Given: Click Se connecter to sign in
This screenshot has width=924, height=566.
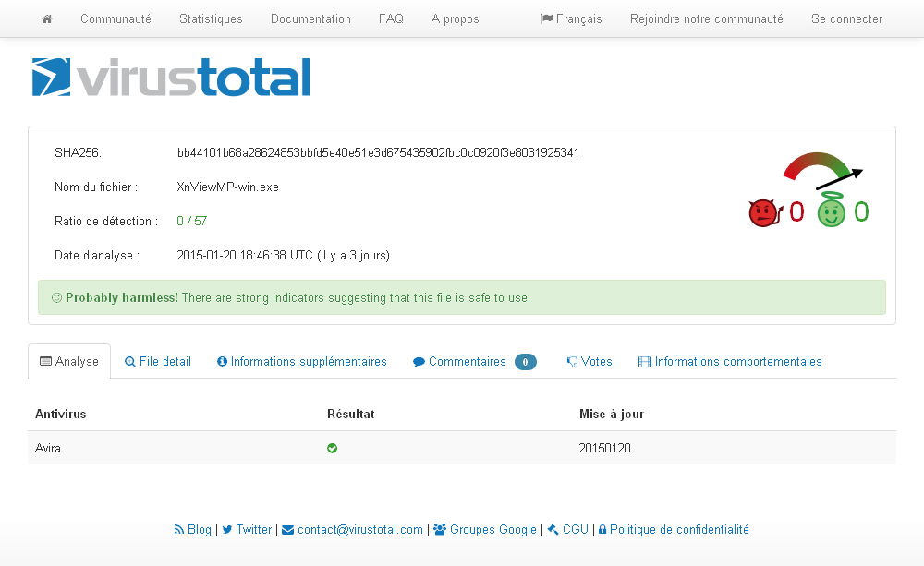Looking at the screenshot, I should pyautogui.click(x=846, y=18).
